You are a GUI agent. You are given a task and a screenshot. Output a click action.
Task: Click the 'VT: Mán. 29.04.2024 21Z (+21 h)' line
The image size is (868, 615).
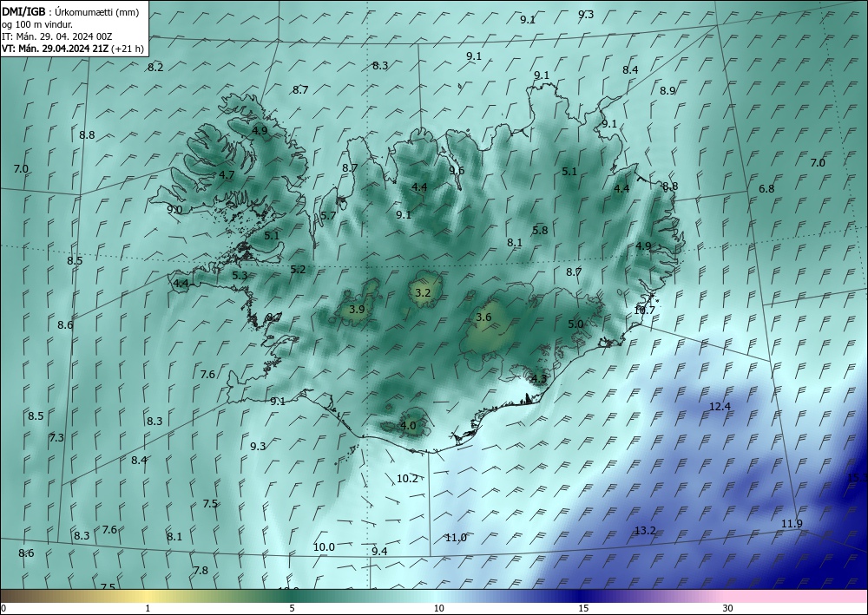[73, 49]
